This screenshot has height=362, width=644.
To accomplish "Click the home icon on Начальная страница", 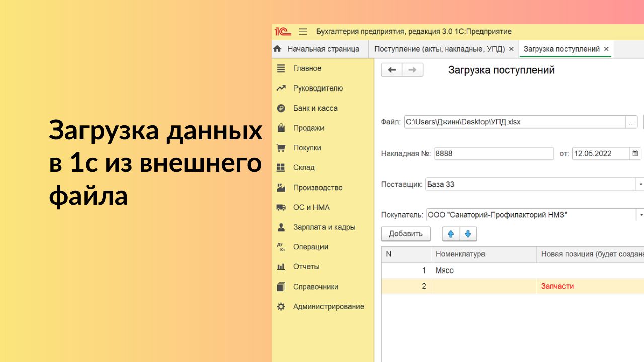I will point(277,49).
